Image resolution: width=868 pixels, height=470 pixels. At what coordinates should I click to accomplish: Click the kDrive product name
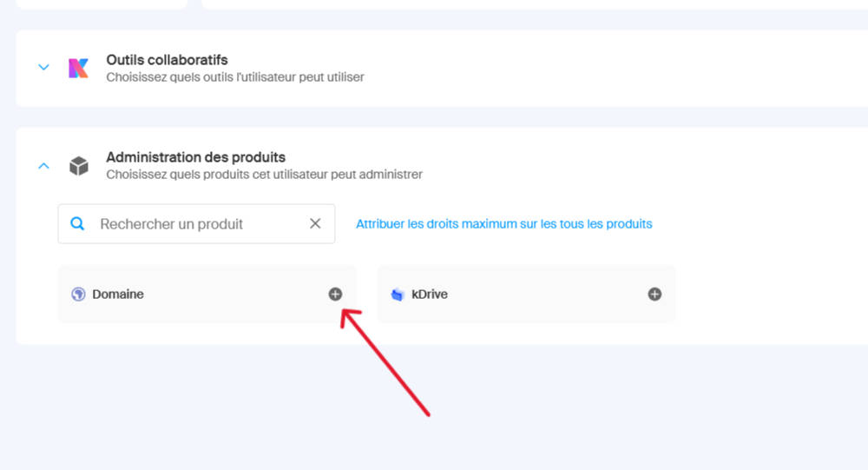click(x=431, y=295)
